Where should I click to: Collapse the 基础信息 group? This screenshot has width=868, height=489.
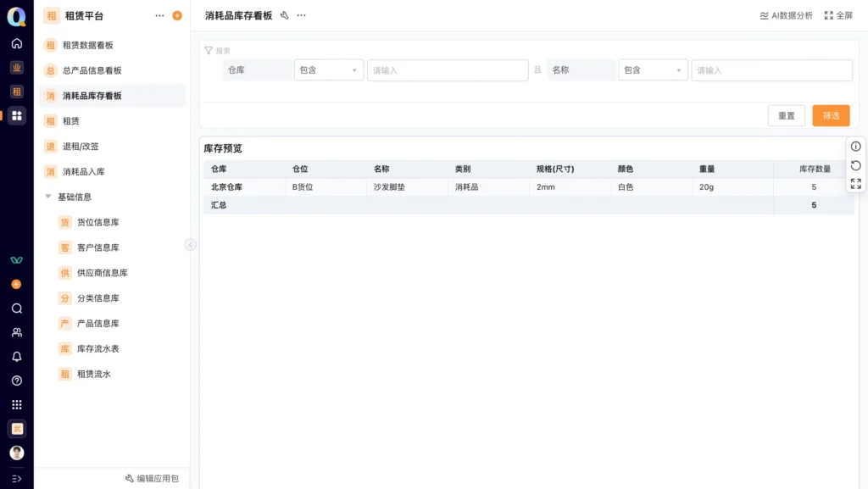pyautogui.click(x=48, y=197)
